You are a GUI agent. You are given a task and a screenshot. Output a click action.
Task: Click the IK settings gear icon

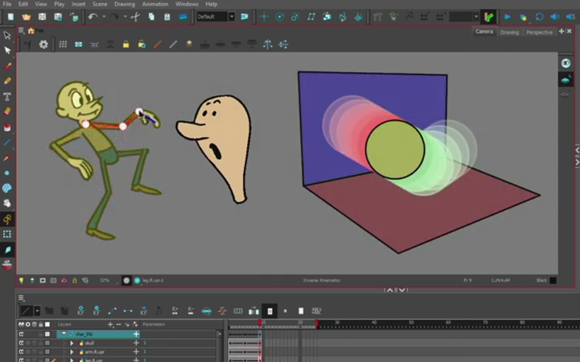[x=44, y=45]
